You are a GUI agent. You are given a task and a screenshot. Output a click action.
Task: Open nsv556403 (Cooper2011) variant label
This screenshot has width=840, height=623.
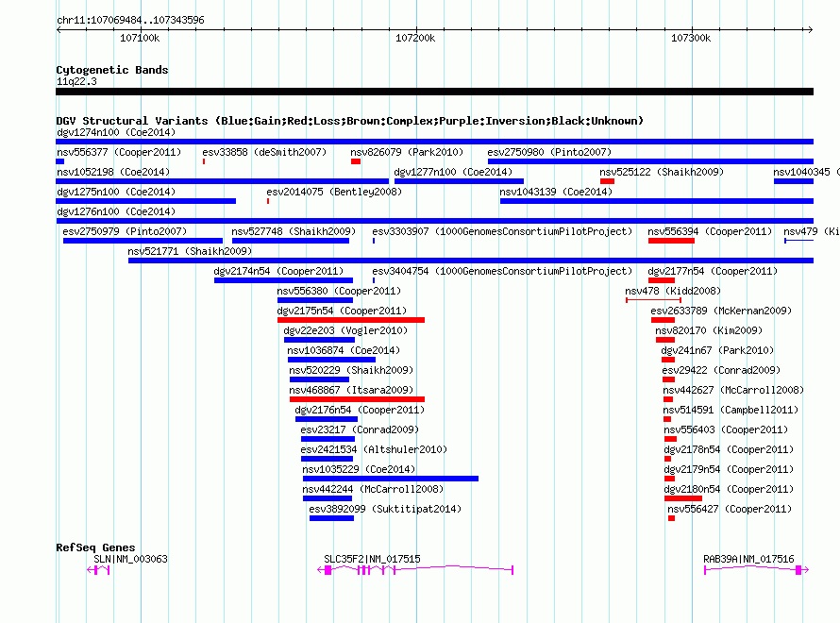pyautogui.click(x=726, y=429)
